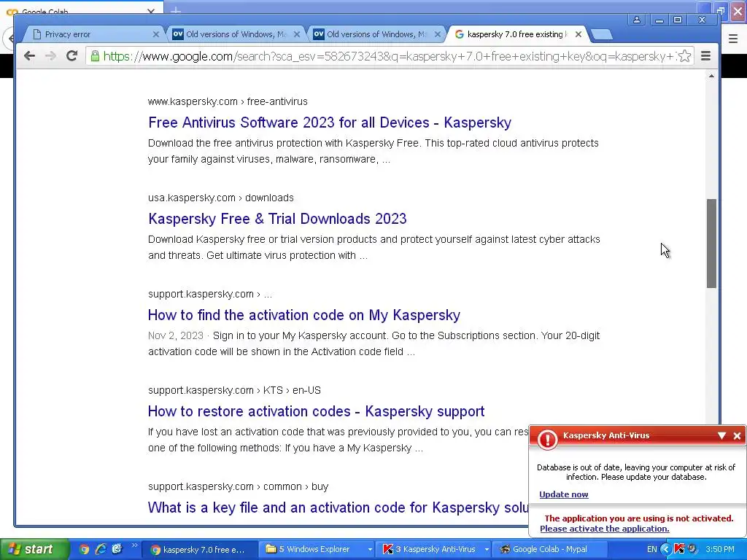Close the Kaspersky Anti-Virus notification
This screenshot has width=747, height=560.
pos(737,436)
